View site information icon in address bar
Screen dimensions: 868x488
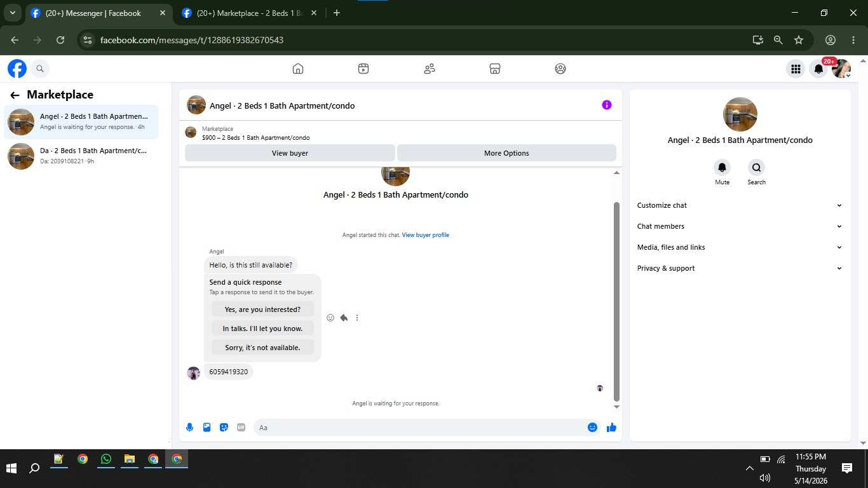[88, 40]
